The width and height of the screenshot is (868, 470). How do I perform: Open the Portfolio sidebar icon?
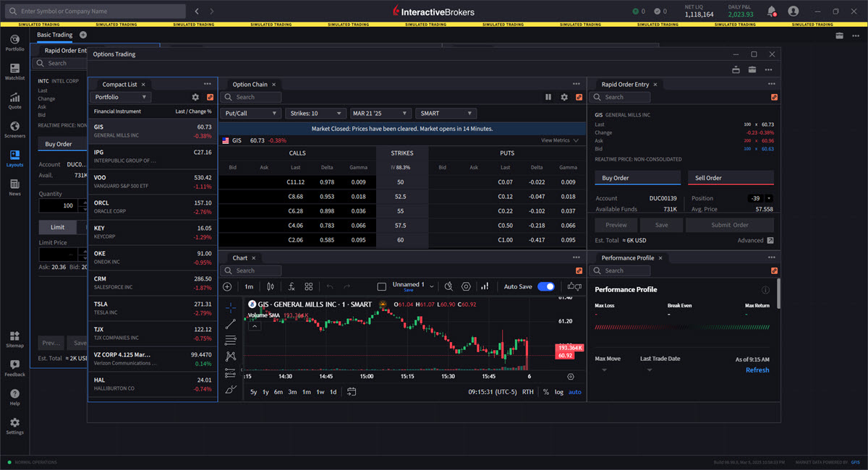click(14, 43)
